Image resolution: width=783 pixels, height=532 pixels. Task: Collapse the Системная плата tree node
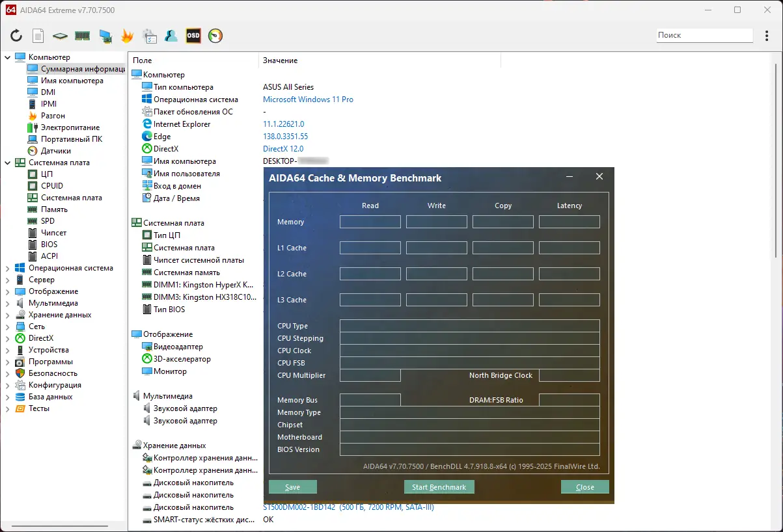(8, 163)
